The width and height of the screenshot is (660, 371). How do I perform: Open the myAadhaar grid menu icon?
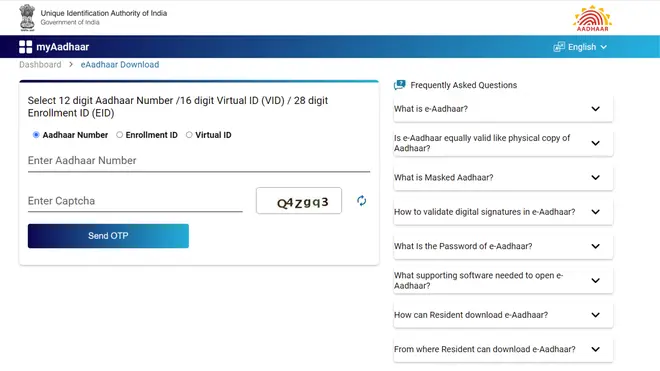[x=25, y=47]
